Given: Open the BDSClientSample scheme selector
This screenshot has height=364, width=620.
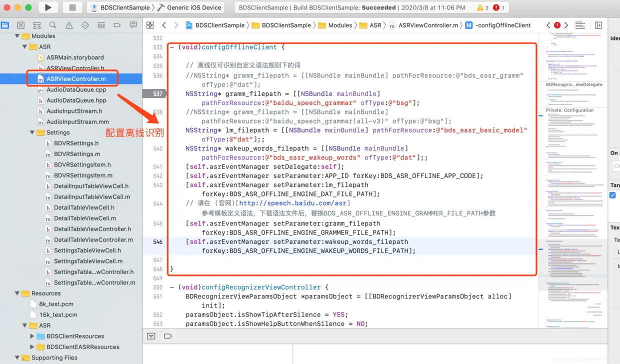Looking at the screenshot, I should 120,7.
